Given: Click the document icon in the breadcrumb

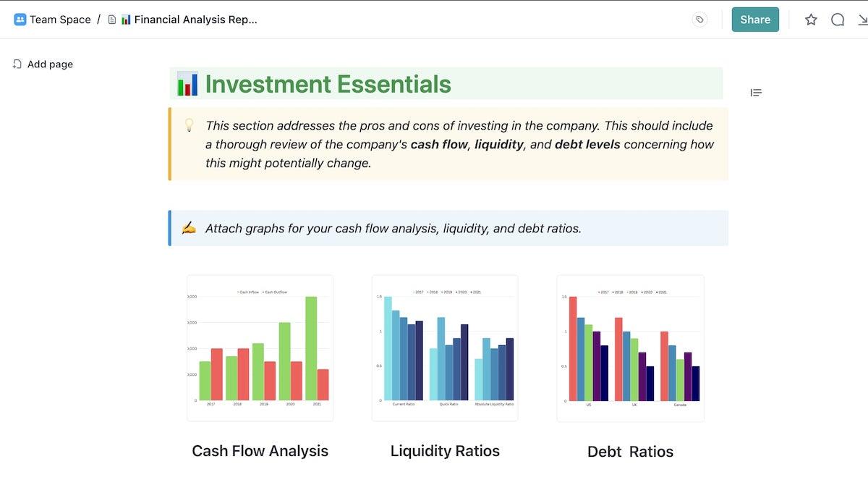Looking at the screenshot, I should point(112,20).
